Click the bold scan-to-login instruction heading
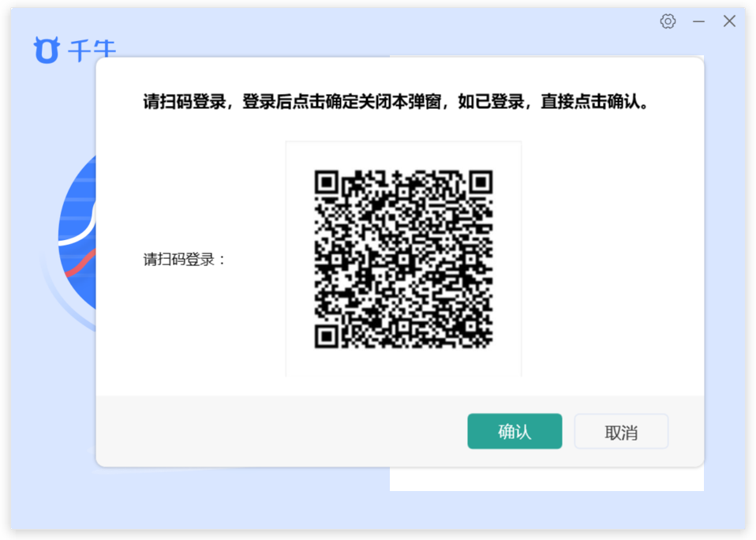The width and height of the screenshot is (756, 540). (395, 101)
